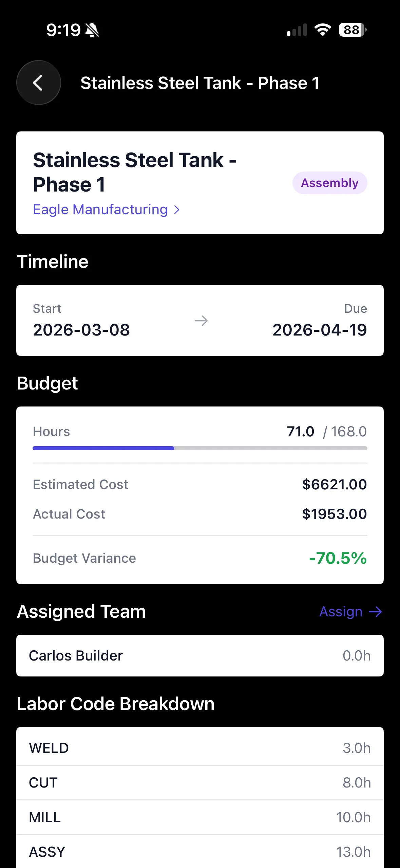This screenshot has width=400, height=868.
Task: Tap Assign to add team members
Action: click(x=341, y=612)
